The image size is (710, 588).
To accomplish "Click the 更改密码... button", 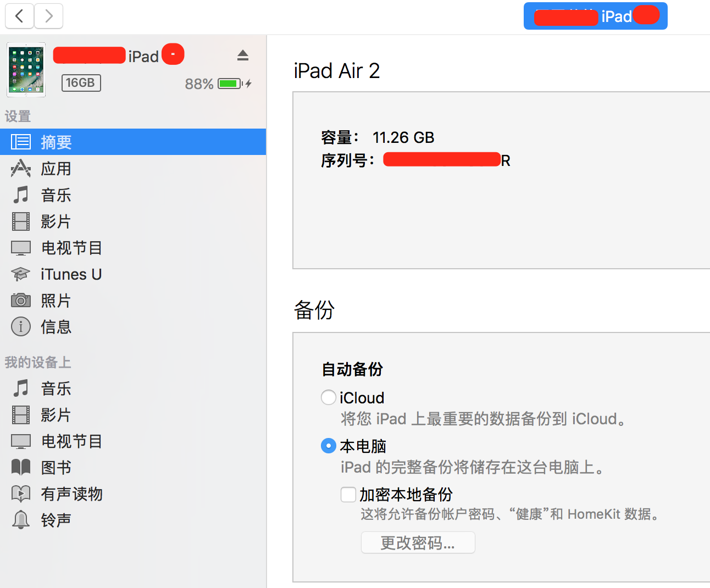I will pyautogui.click(x=418, y=542).
